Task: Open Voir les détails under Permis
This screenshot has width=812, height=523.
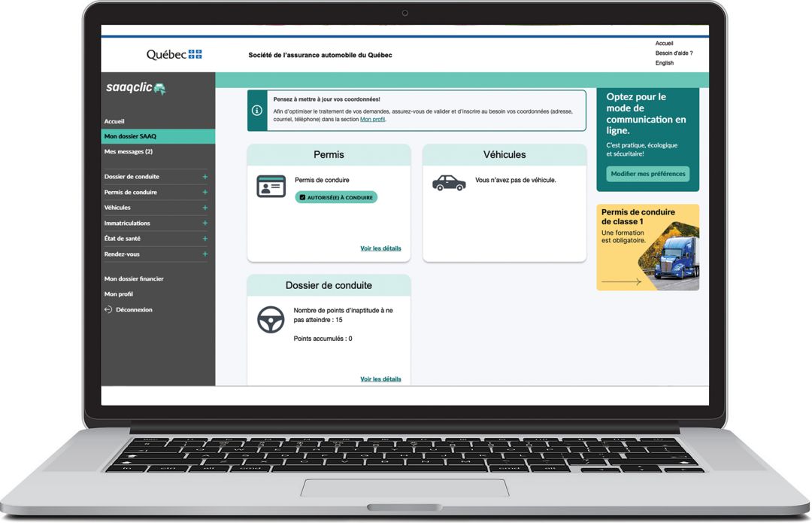Action: [x=380, y=248]
